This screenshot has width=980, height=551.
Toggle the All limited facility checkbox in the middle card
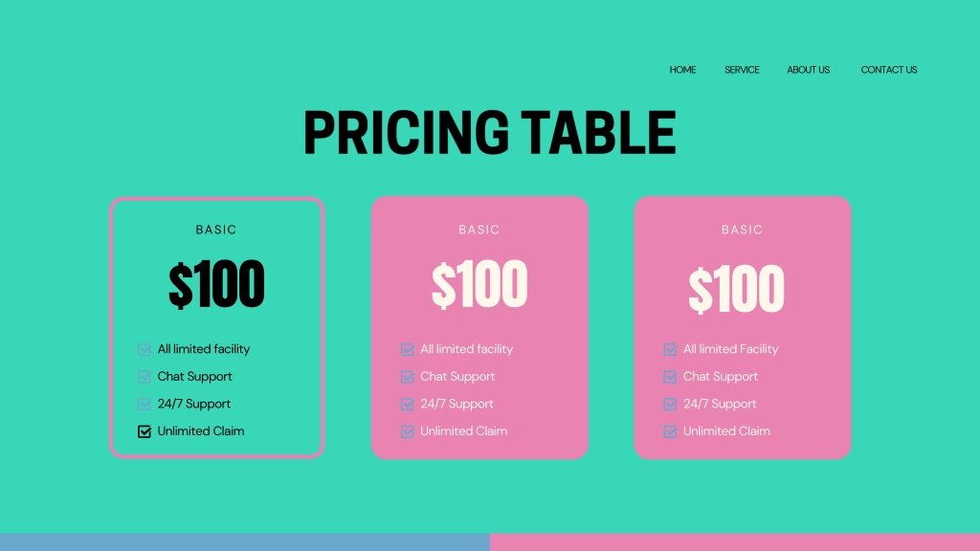tap(408, 349)
